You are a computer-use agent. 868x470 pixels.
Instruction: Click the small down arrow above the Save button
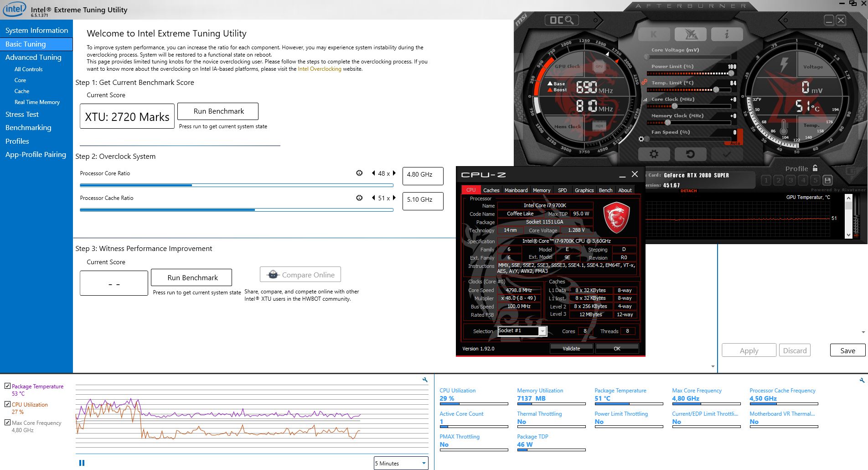863,332
